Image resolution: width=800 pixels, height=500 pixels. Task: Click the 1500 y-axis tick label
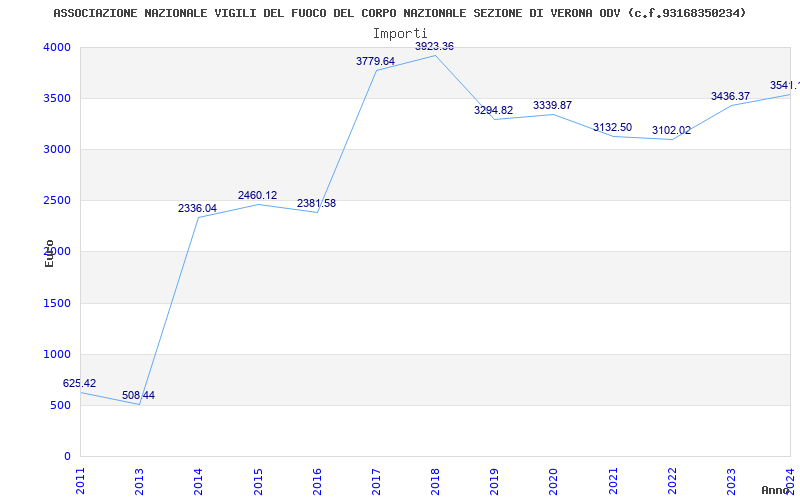[x=57, y=304]
